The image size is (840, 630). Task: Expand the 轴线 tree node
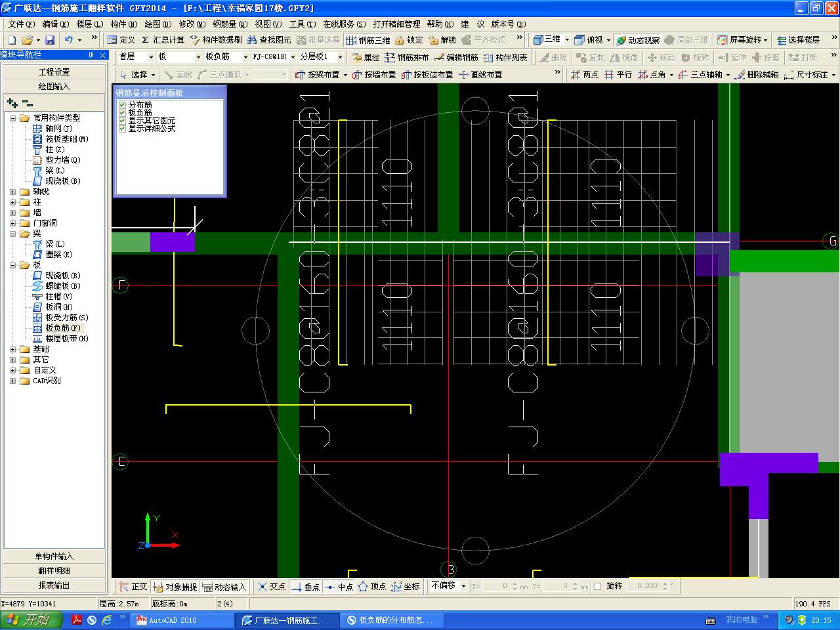pyautogui.click(x=12, y=192)
